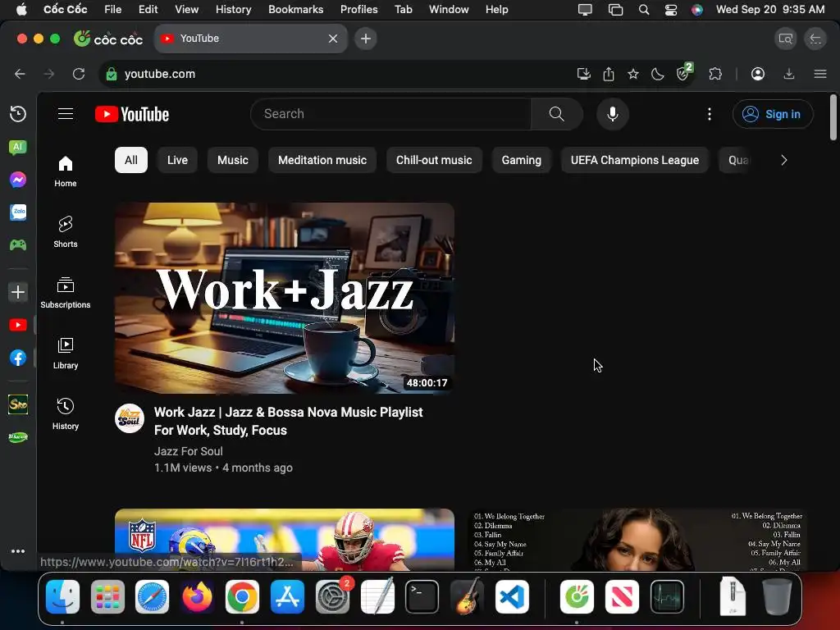
Task: Open Messenger in Cốc Cốc sidebar
Action: point(18,180)
